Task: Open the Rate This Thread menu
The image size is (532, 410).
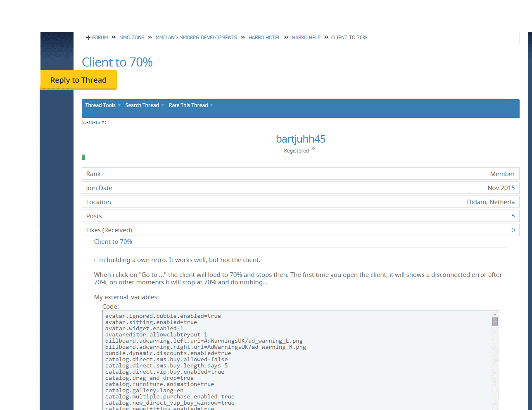Action: [188, 105]
